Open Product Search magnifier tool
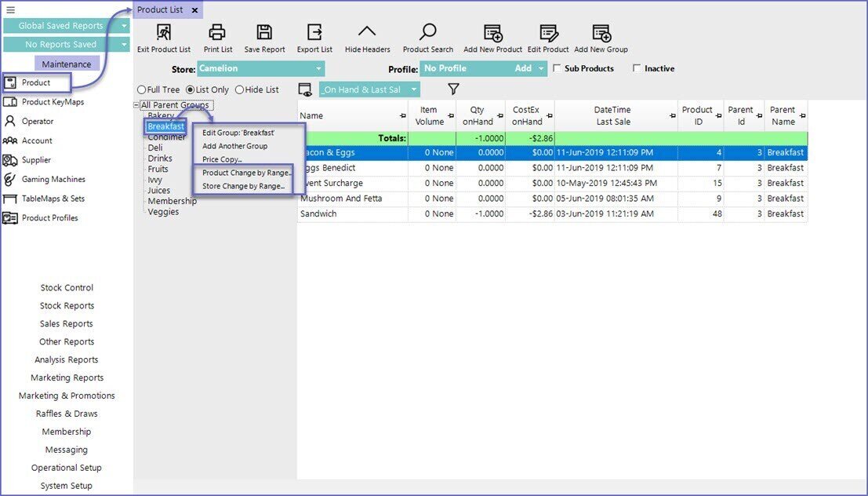868x496 pixels. click(427, 33)
